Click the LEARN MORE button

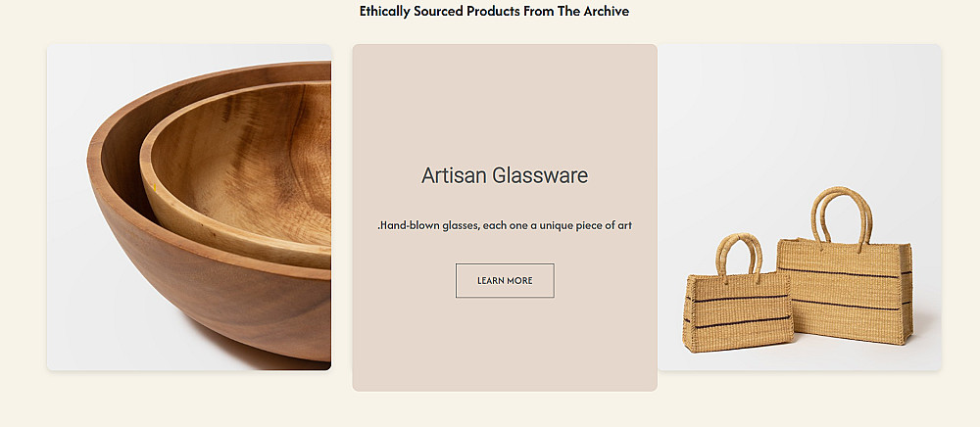(x=505, y=280)
